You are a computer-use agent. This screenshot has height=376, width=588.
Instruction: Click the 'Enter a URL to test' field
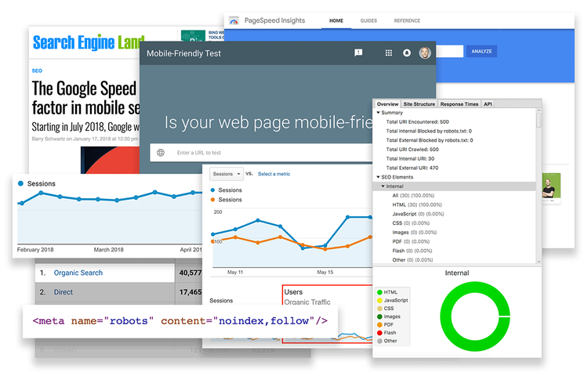coord(261,153)
